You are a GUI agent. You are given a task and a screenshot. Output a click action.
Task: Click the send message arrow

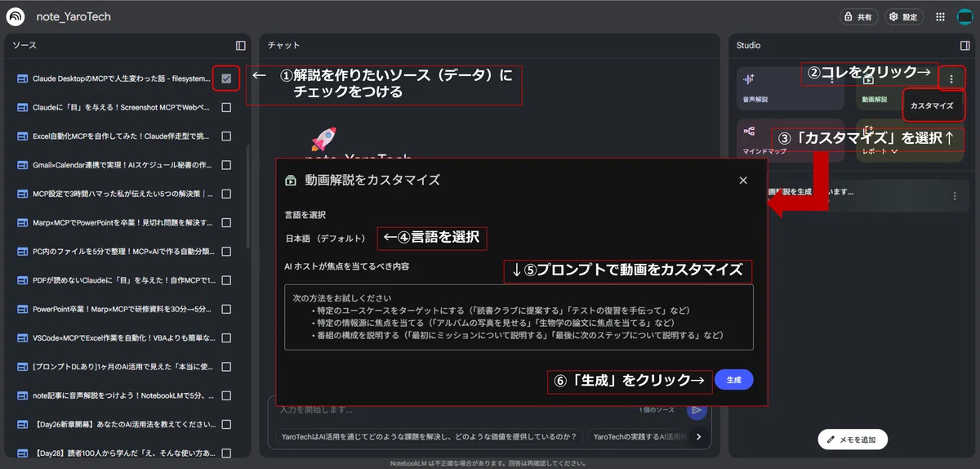click(697, 410)
